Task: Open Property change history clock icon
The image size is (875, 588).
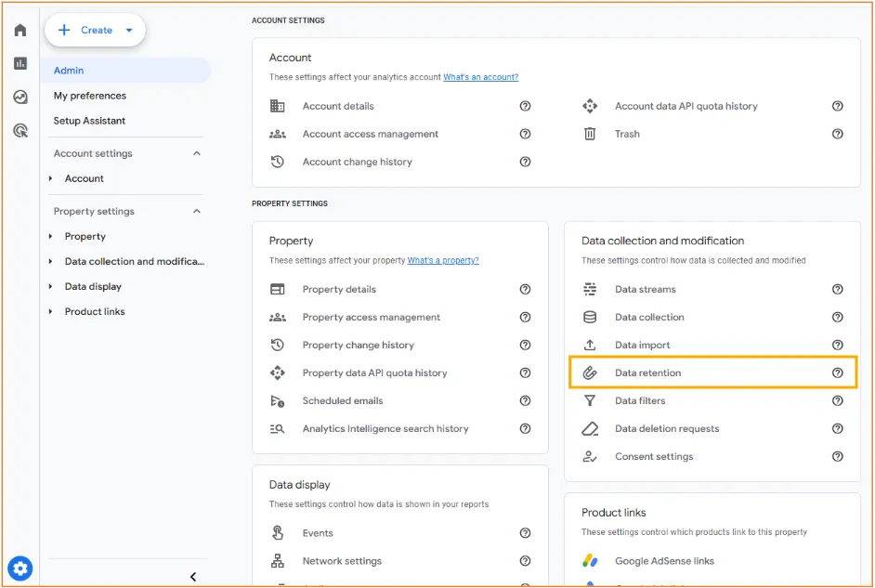Action: [x=275, y=345]
